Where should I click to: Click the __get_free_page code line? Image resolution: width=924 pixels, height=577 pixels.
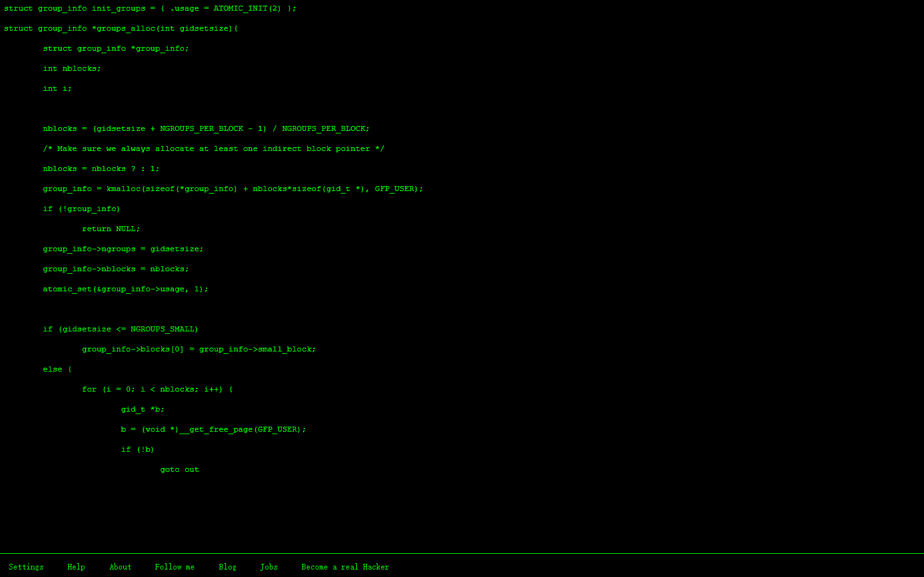pos(213,430)
